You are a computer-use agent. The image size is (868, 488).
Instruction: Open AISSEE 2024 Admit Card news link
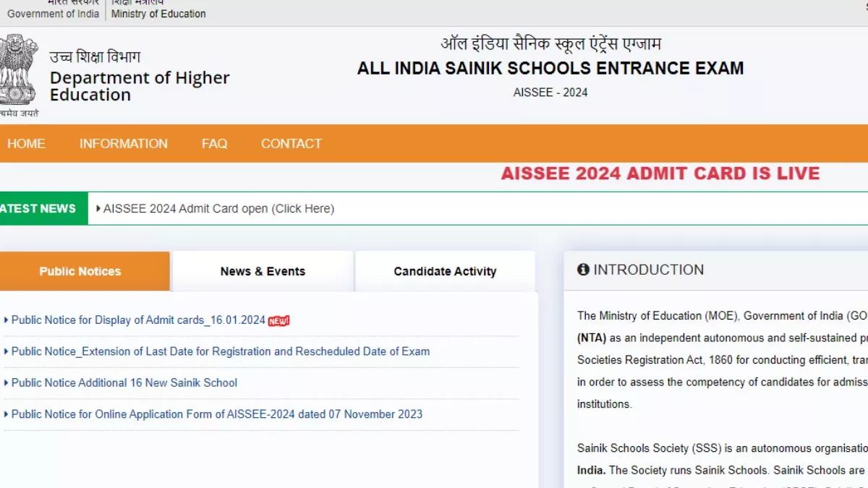(x=218, y=209)
